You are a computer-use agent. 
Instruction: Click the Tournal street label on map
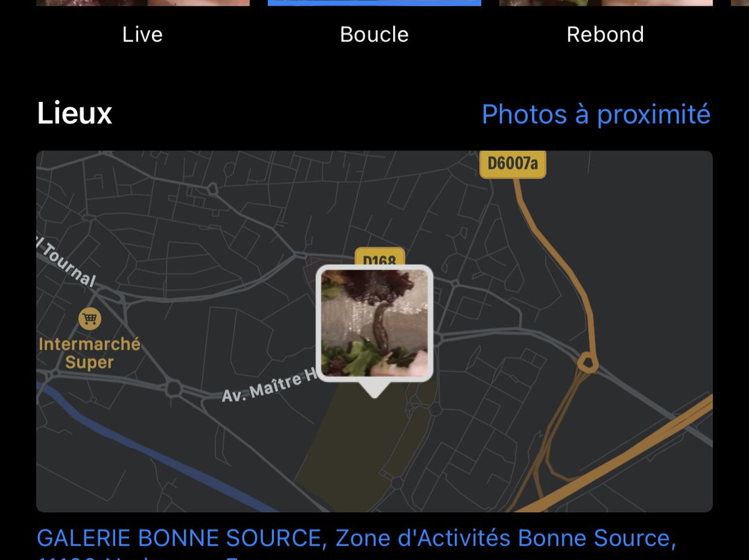pos(67,262)
